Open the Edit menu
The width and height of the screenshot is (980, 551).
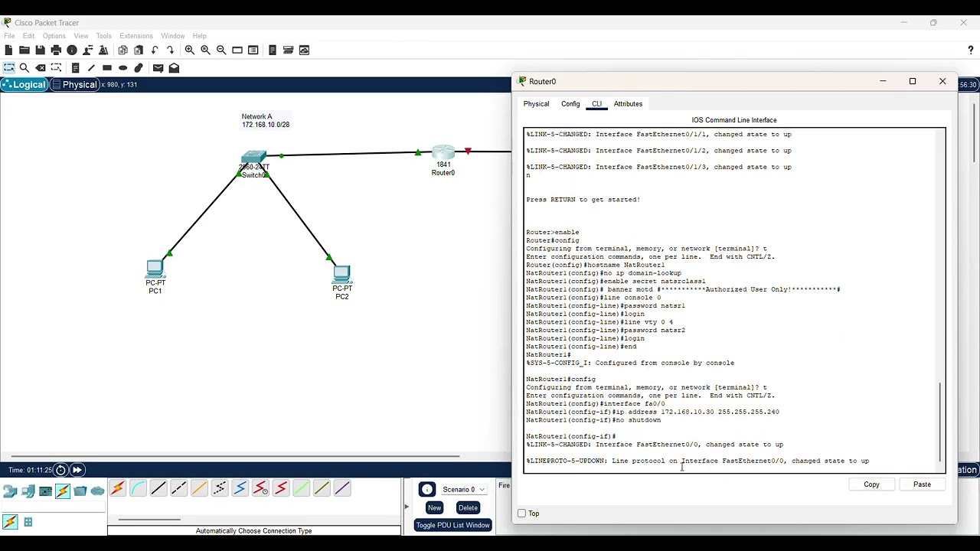[28, 36]
